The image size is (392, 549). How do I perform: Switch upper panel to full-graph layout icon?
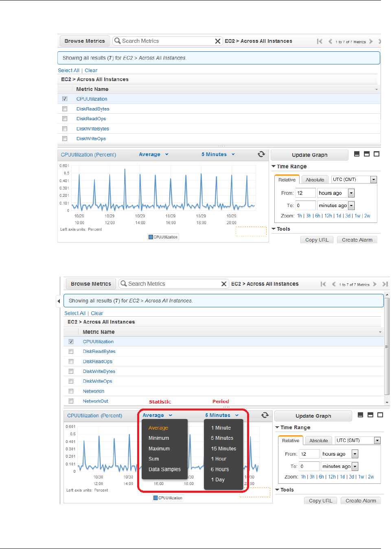377,154
